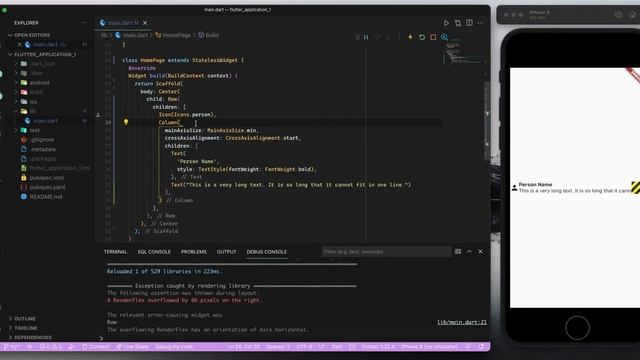
Task: Stop the debug session
Action: point(433,37)
